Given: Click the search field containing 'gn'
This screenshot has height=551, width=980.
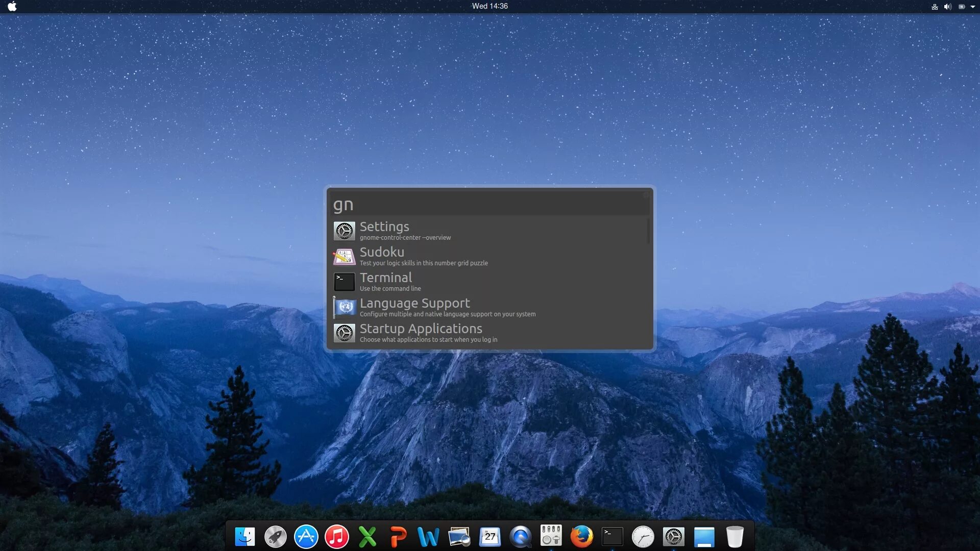Looking at the screenshot, I should click(x=489, y=204).
